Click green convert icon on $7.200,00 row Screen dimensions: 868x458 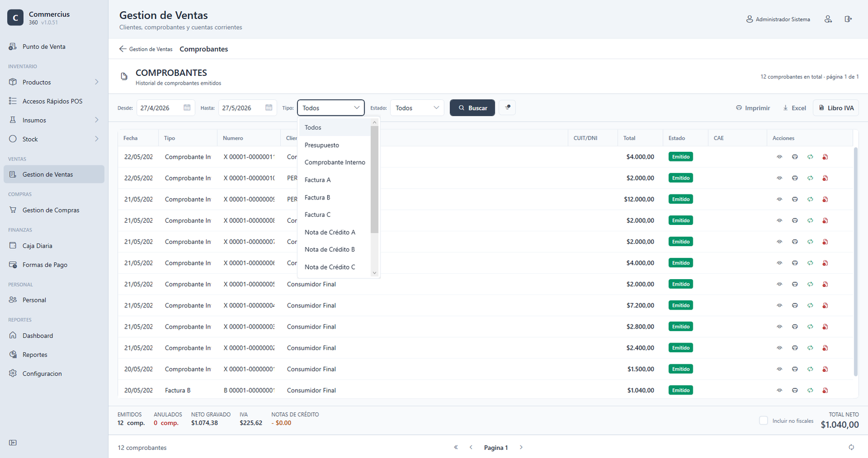(810, 306)
